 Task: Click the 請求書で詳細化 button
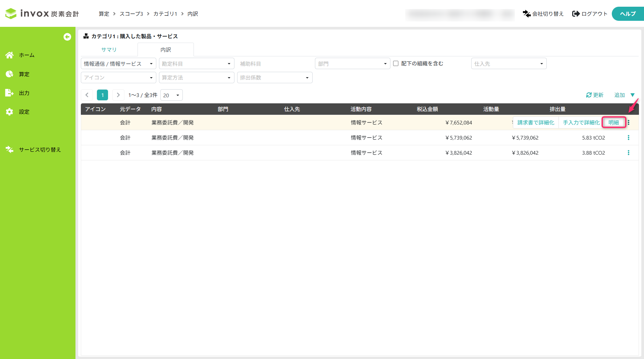pyautogui.click(x=536, y=122)
